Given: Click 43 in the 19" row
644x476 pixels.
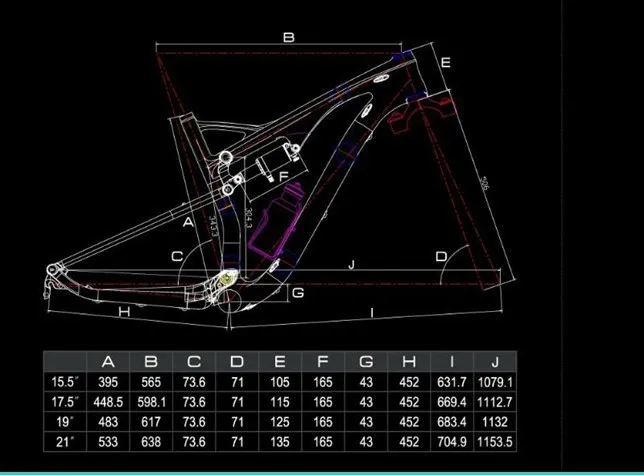Looking at the screenshot, I should click(x=366, y=422).
